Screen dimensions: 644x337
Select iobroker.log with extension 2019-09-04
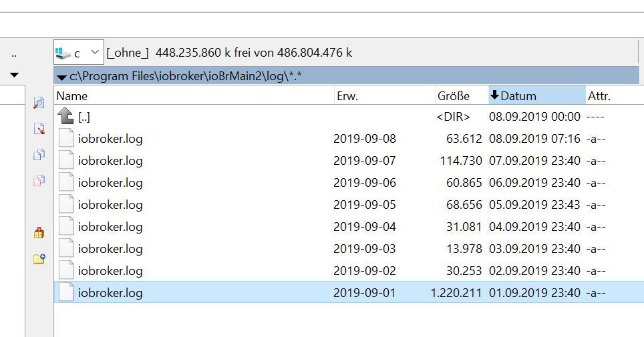pyautogui.click(x=110, y=227)
